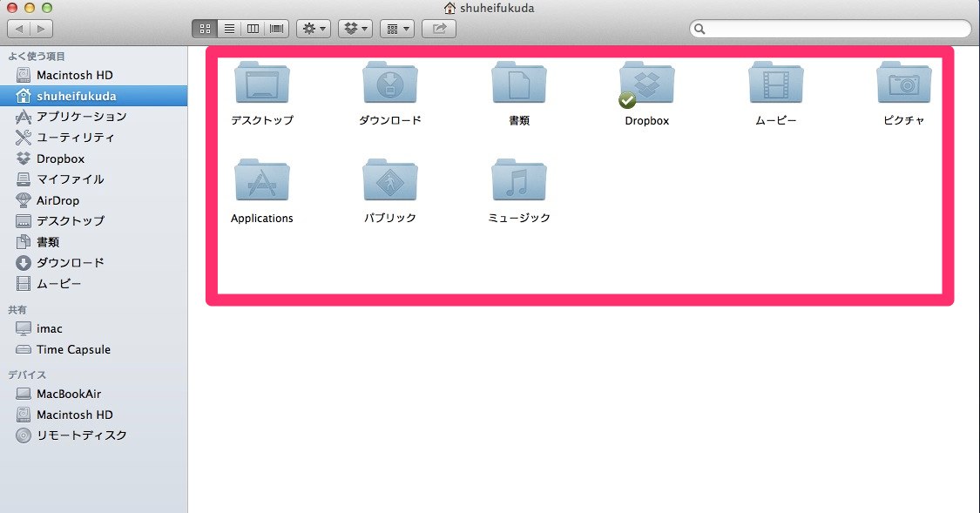Select the デスクトップ folder icon
Screen dimensions: 980x513
262,83
